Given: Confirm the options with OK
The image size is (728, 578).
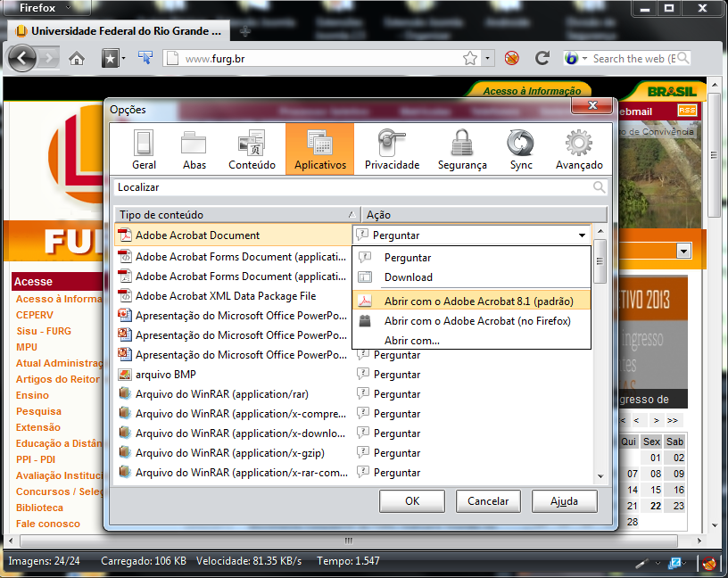Looking at the screenshot, I should 412,501.
